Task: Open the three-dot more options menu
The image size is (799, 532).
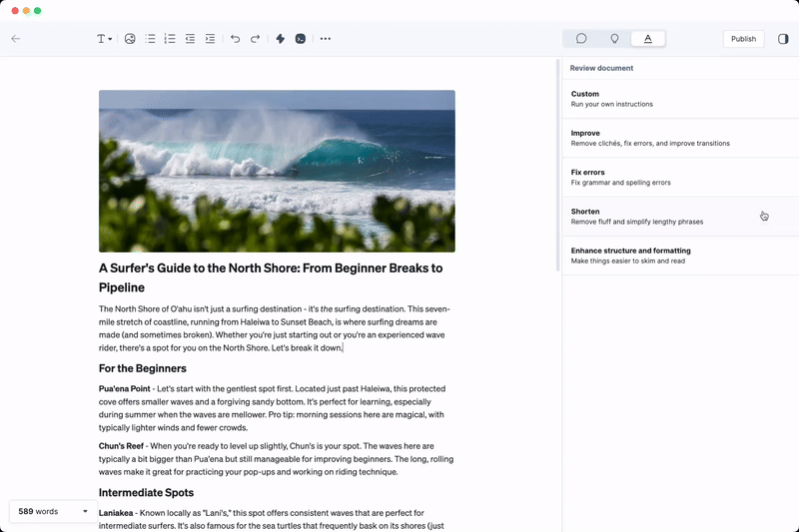Action: (326, 39)
